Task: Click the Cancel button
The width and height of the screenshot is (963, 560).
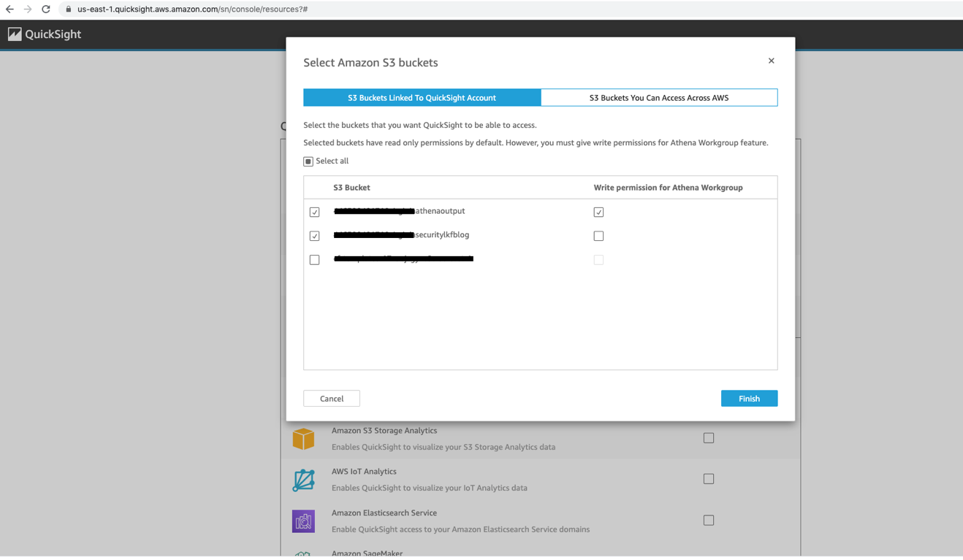Action: pos(332,399)
